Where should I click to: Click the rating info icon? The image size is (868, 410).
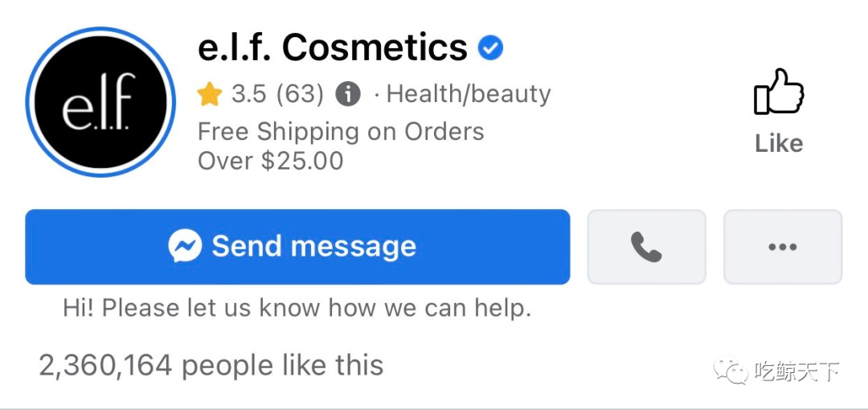click(347, 95)
